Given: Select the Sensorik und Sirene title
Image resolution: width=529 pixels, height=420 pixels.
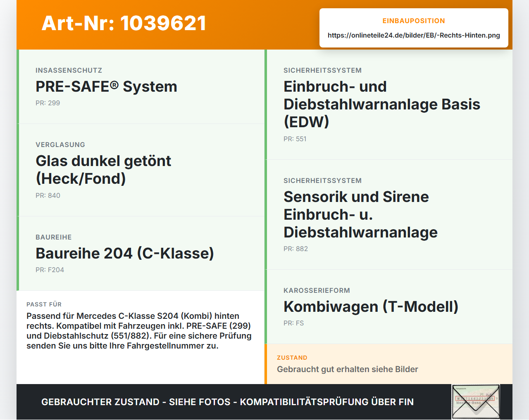Looking at the screenshot, I should point(360,214).
